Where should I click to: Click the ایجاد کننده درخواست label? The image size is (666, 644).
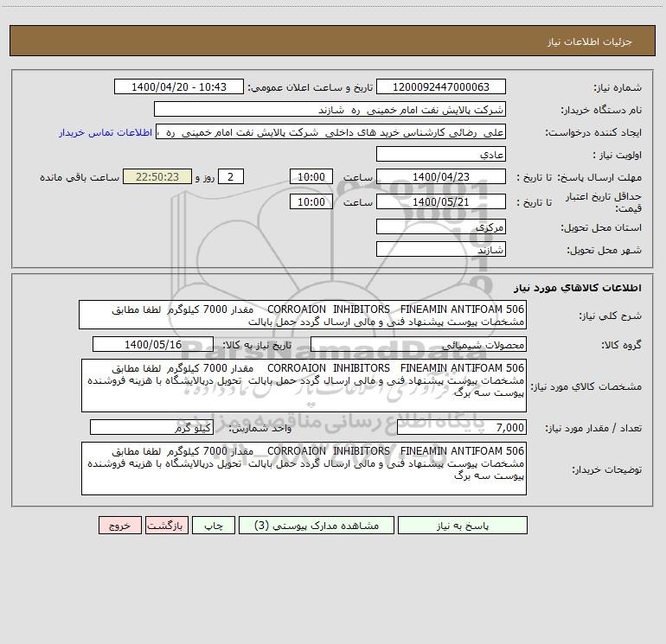(x=593, y=132)
